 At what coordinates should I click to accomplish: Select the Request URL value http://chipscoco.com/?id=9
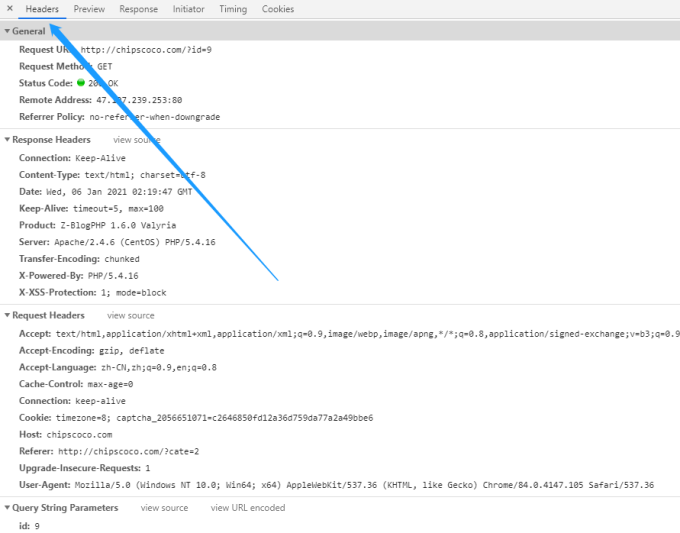(x=146, y=50)
